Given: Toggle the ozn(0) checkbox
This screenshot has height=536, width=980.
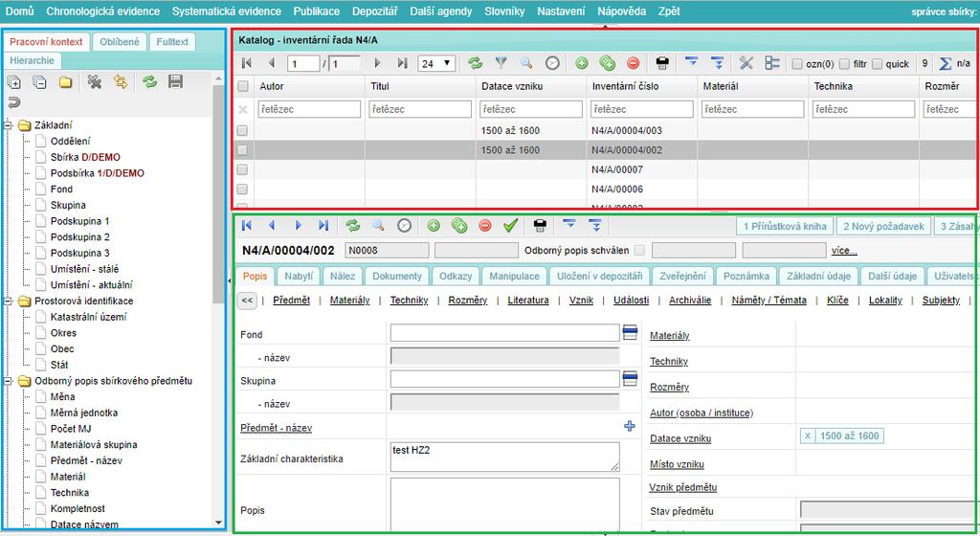Looking at the screenshot, I should click(x=797, y=64).
